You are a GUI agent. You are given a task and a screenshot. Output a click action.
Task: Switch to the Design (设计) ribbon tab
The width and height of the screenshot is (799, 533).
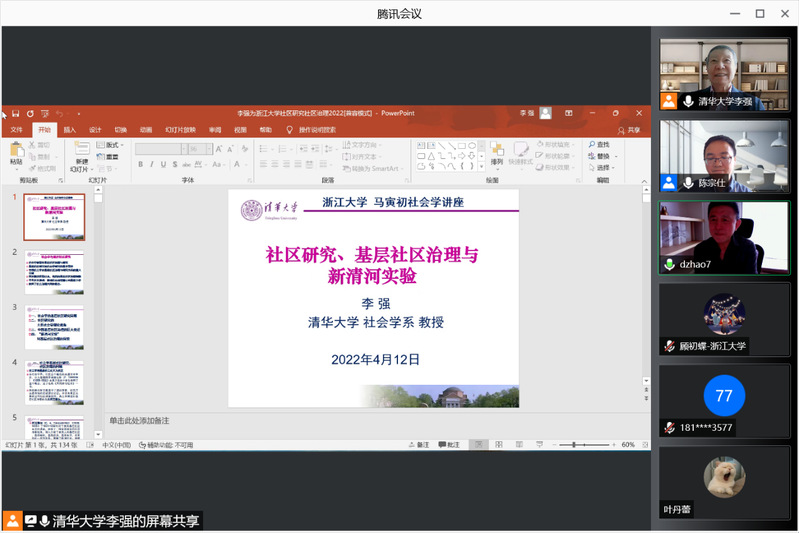click(95, 129)
